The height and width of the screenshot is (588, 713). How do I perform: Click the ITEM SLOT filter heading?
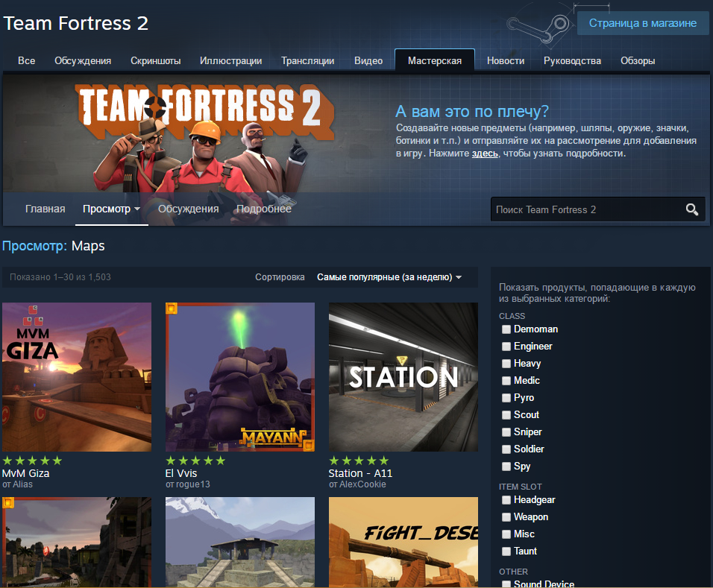pyautogui.click(x=520, y=487)
